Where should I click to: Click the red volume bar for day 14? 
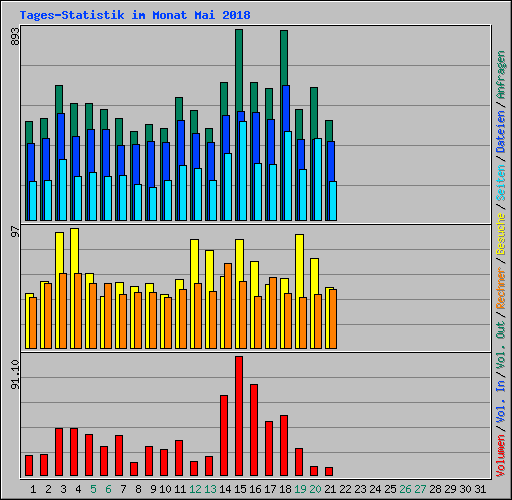point(224,435)
